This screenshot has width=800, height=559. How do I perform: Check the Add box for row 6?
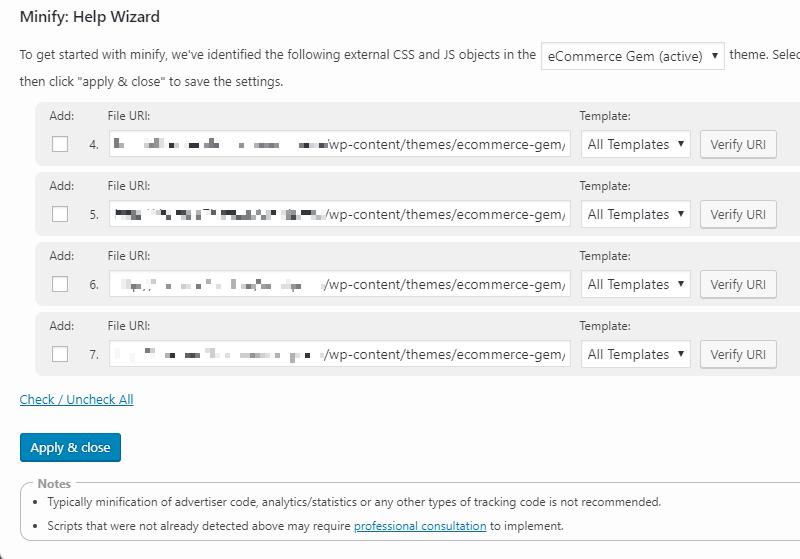pyautogui.click(x=60, y=284)
